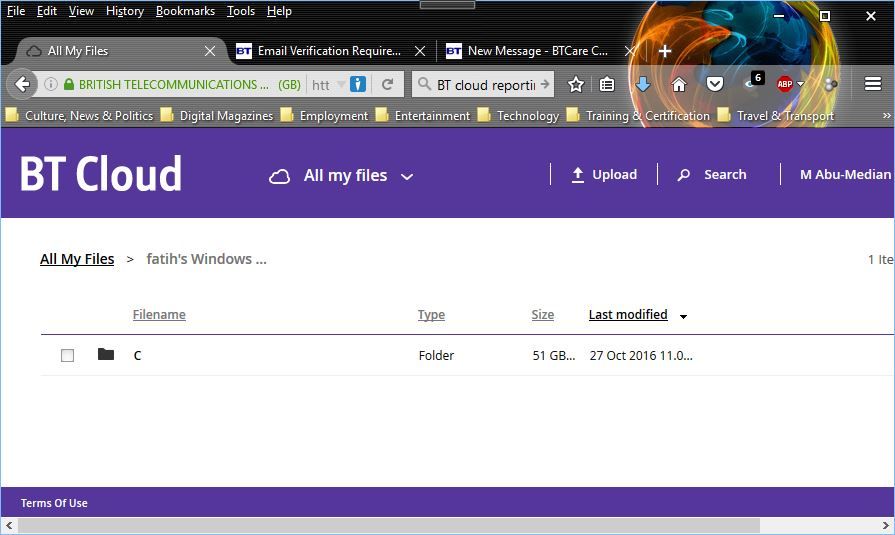The height and width of the screenshot is (535, 895).
Task: Open Digital Magazines bookmark folder
Action: (x=217, y=115)
